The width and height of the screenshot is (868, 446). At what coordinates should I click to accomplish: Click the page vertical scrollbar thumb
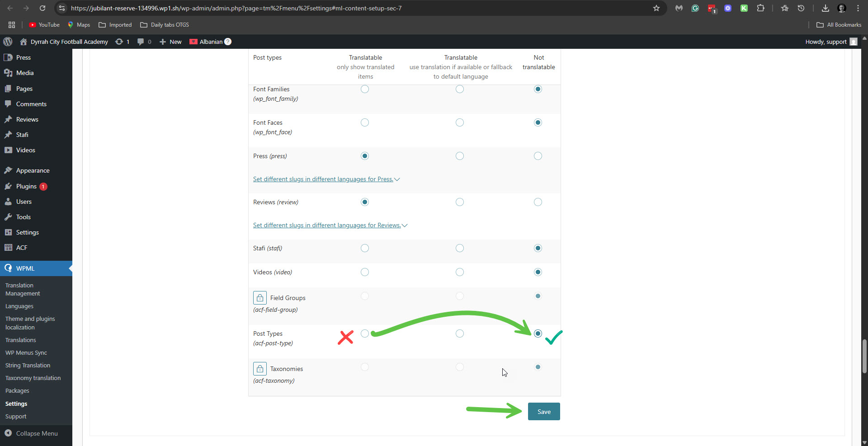pos(864,356)
